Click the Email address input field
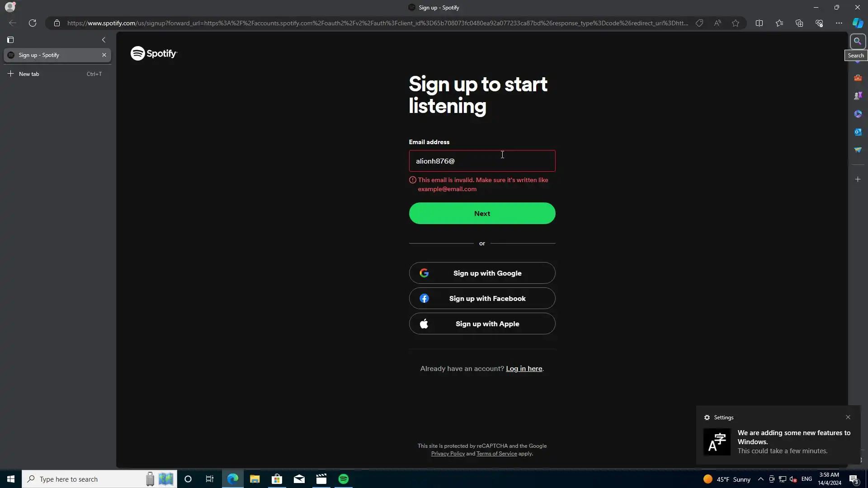Viewport: 868px width, 488px height. (482, 161)
